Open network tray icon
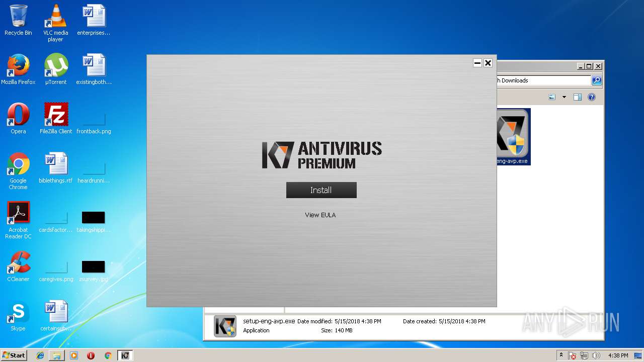644x362 pixels. (x=585, y=355)
